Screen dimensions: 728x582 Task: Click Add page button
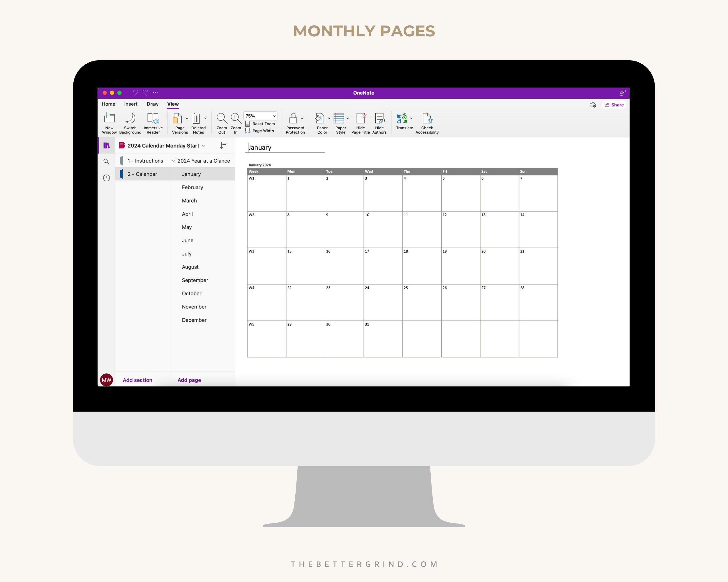[188, 380]
